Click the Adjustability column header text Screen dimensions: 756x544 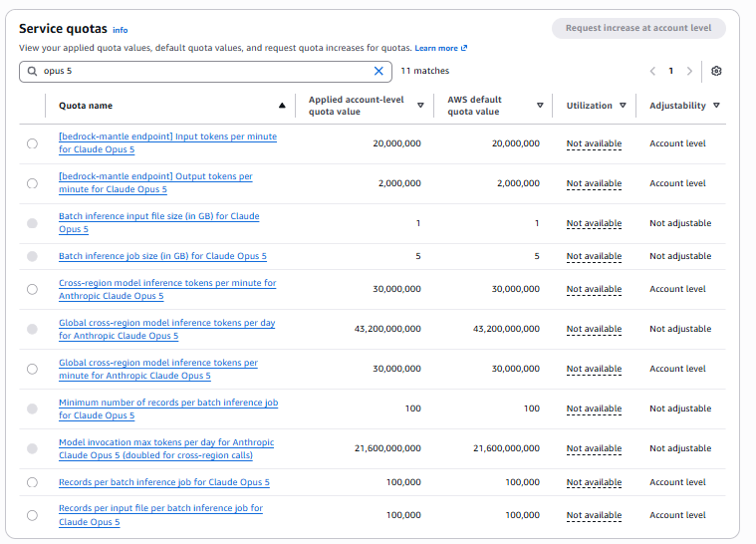677,106
